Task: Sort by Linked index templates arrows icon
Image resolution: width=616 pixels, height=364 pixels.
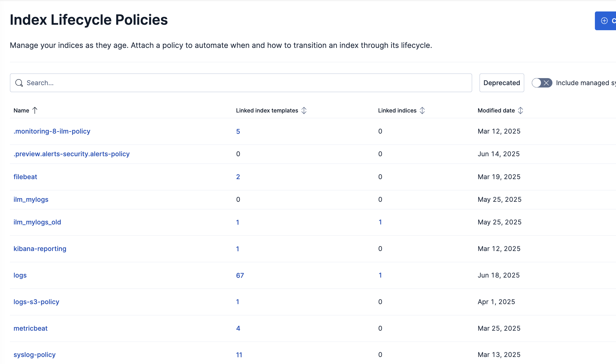Action: coord(304,110)
